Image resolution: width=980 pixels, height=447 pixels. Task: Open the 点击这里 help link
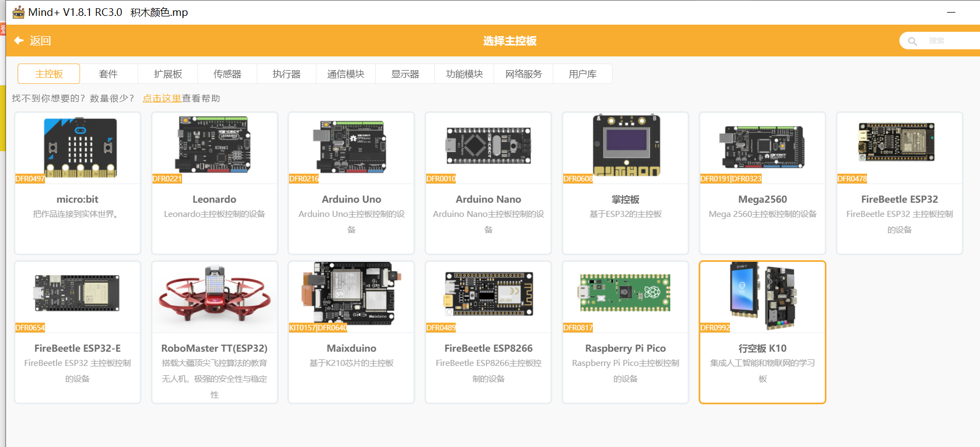[x=162, y=99]
